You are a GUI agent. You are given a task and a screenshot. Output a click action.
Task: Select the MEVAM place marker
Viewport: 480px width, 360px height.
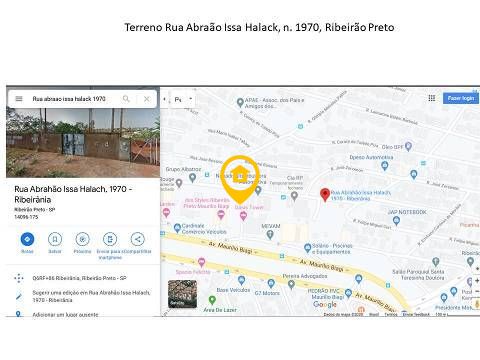(270, 235)
